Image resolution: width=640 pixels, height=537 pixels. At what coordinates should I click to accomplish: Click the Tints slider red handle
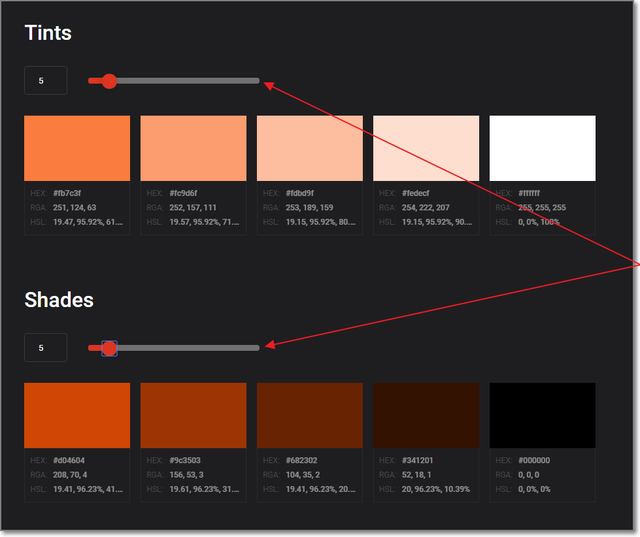(109, 81)
